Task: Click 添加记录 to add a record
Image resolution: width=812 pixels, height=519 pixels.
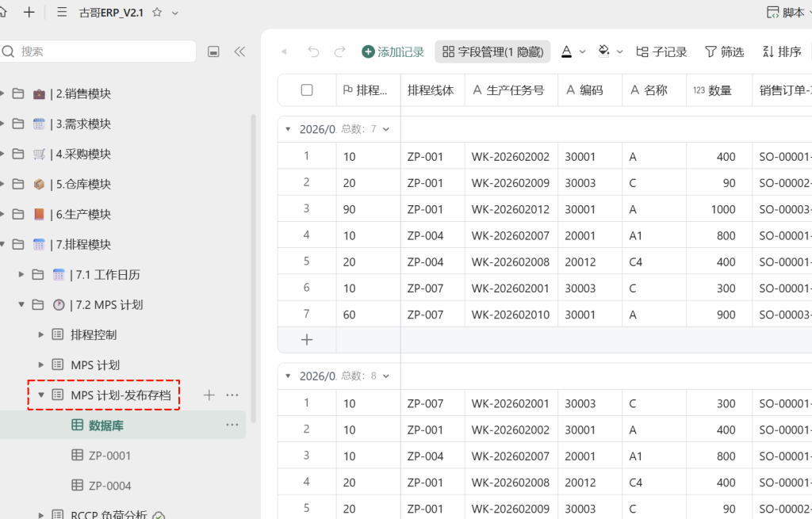Action: (x=393, y=52)
